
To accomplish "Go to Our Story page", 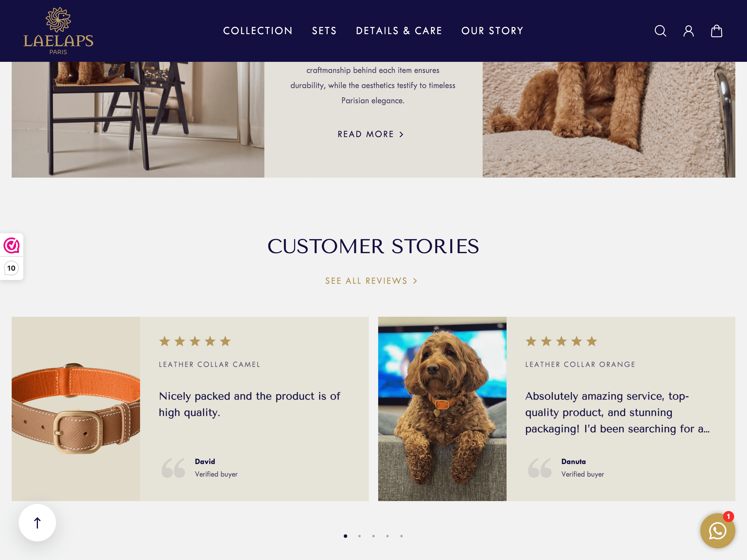I will pos(492,31).
